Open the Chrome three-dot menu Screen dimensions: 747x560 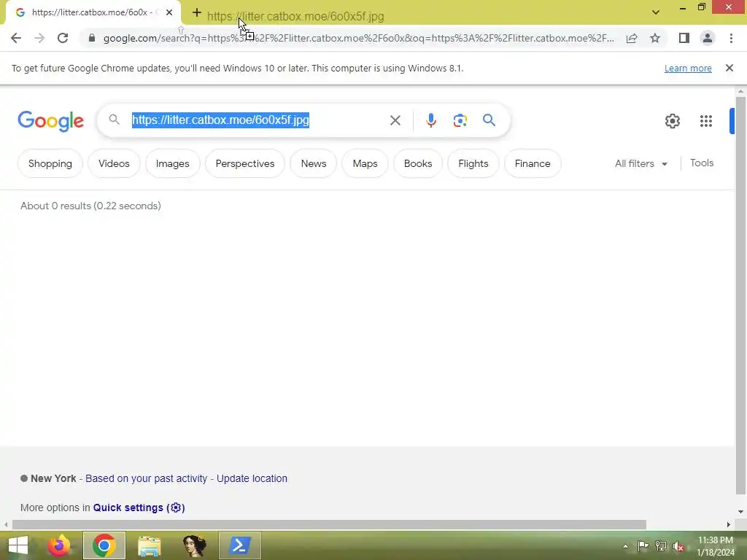(x=731, y=38)
